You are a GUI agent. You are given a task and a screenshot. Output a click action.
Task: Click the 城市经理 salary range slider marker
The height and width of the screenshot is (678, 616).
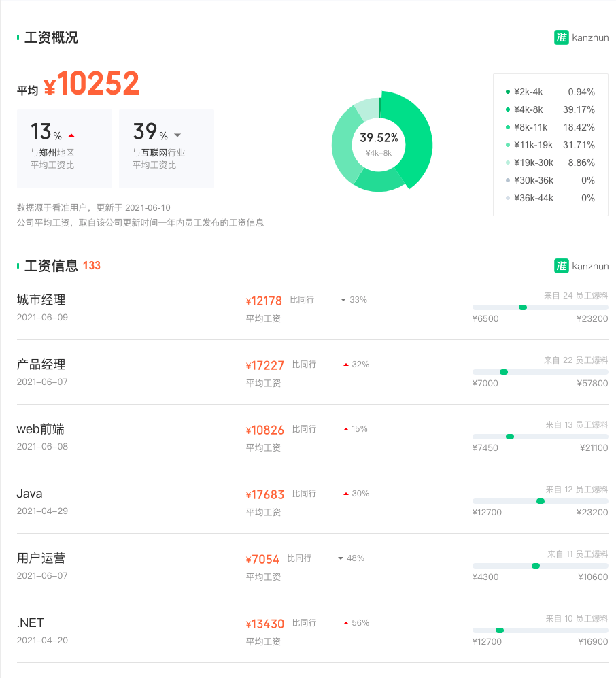(x=523, y=307)
